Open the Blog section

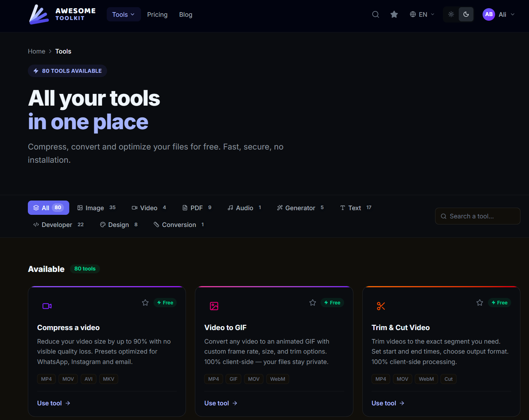click(x=186, y=14)
